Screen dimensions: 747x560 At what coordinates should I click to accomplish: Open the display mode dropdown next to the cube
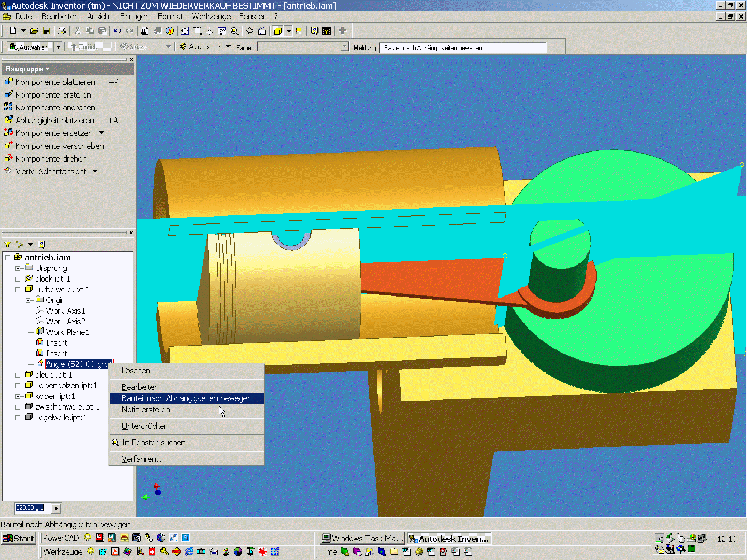click(x=289, y=31)
